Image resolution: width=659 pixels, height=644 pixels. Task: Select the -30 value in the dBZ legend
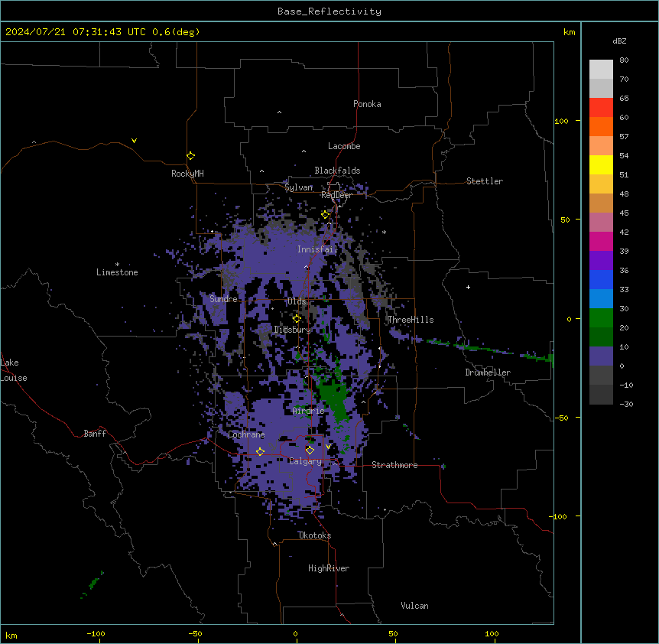pyautogui.click(x=626, y=404)
